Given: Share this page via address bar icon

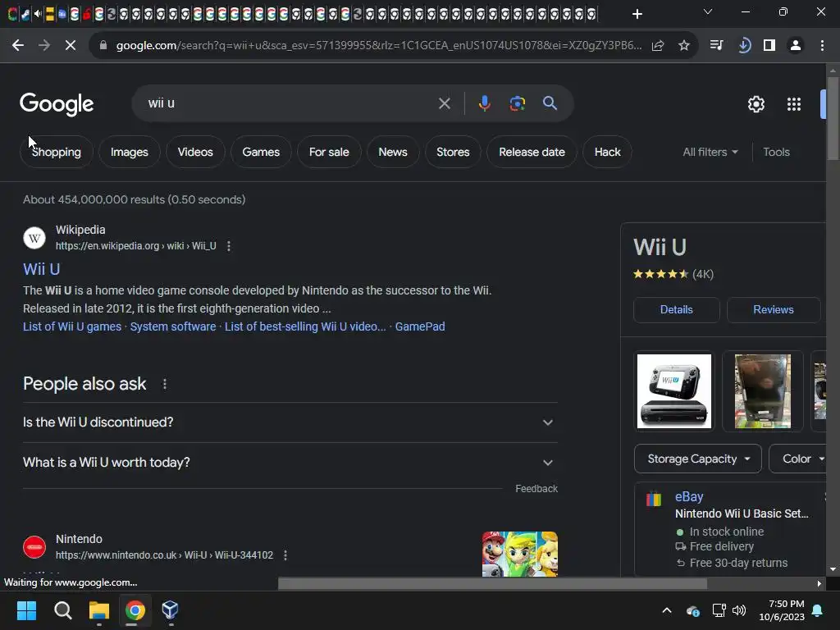Looking at the screenshot, I should 658,46.
